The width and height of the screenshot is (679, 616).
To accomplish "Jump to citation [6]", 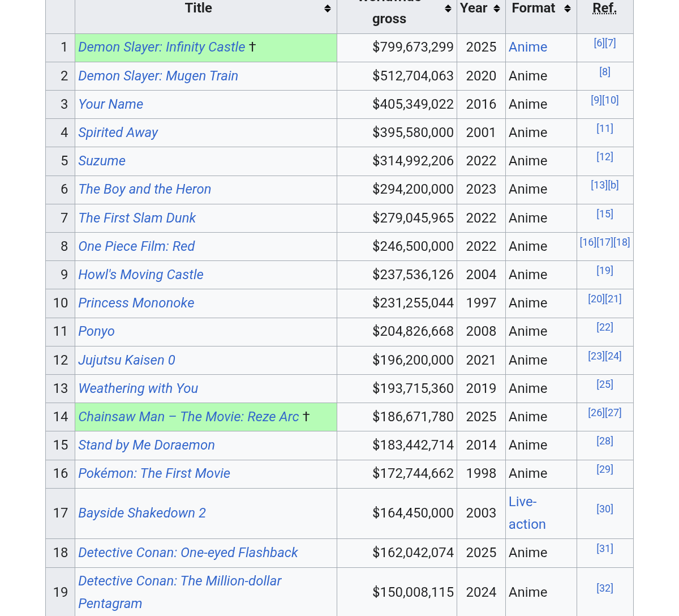I will click(599, 43).
